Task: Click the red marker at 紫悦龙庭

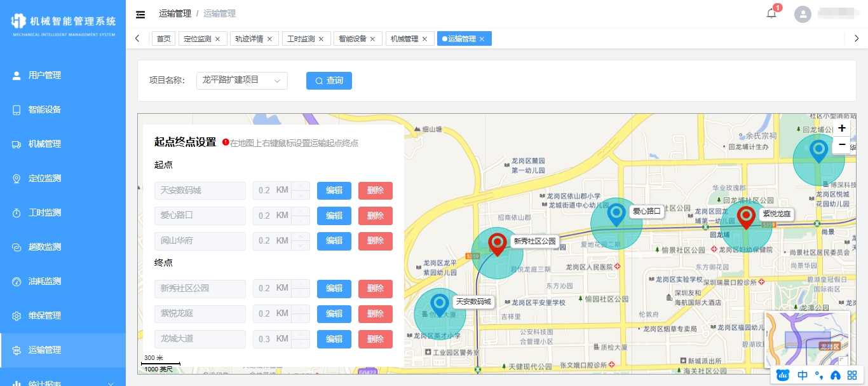Action: [x=746, y=217]
